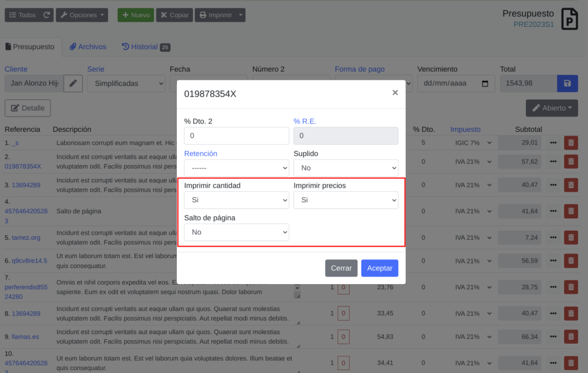The image size is (588, 373).
Task: Click the pencil icon next to Cliente
Action: pos(73,83)
